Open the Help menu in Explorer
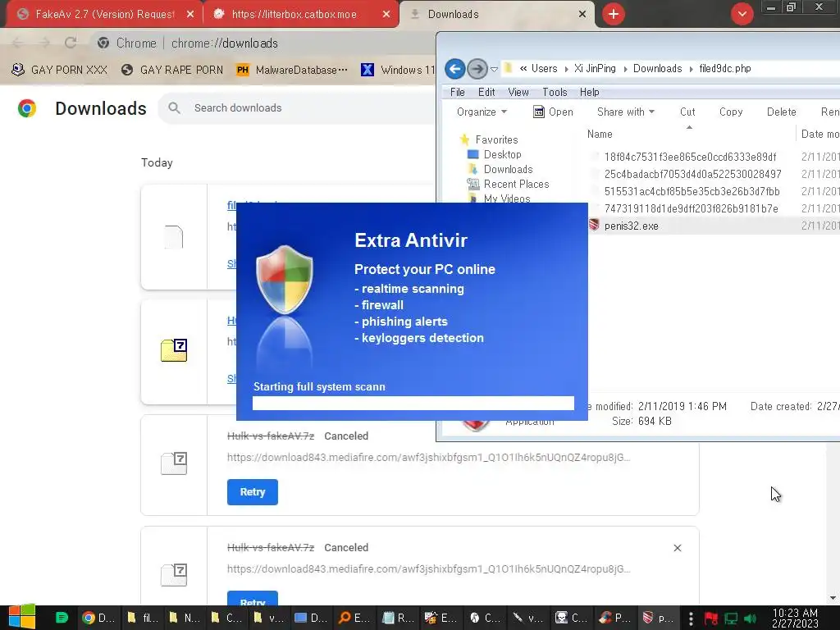 [589, 92]
